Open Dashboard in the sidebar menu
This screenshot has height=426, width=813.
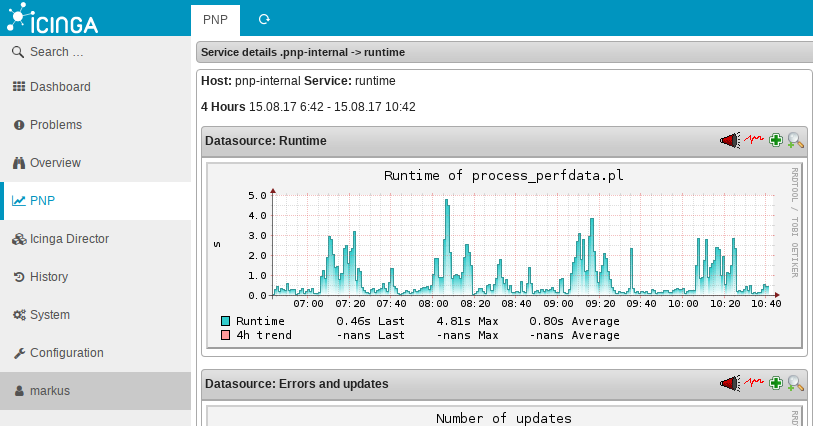tap(95, 87)
